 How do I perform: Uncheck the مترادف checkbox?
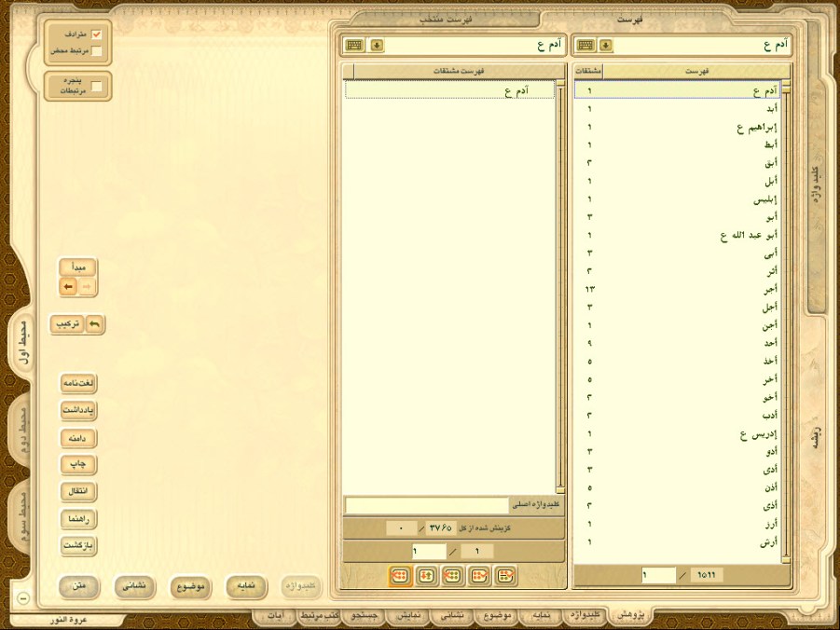[x=96, y=34]
